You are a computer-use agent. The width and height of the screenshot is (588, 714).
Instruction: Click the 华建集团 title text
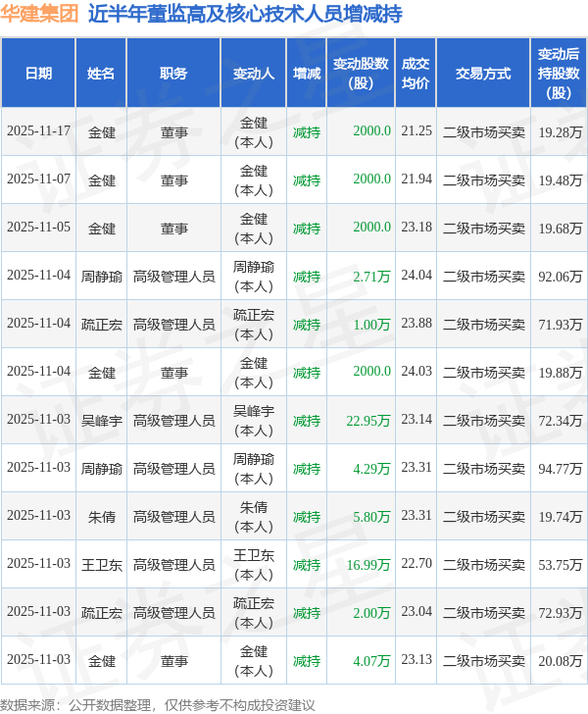click(x=39, y=14)
